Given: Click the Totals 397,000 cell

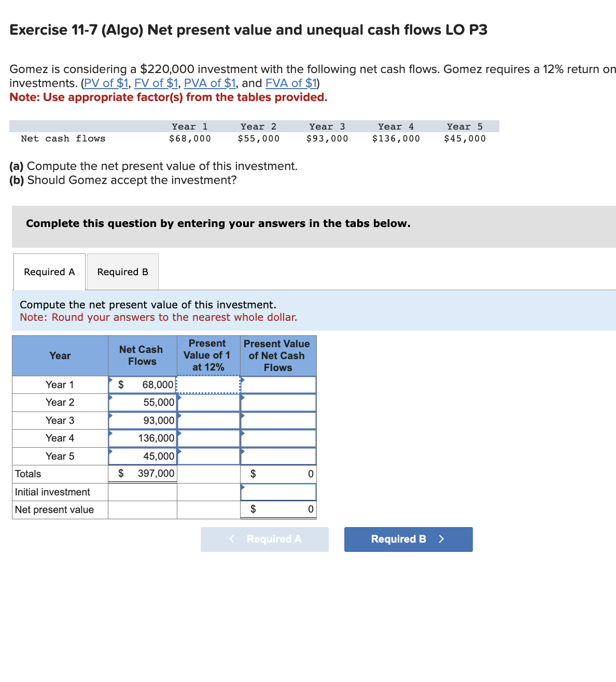Looking at the screenshot, I should point(143,474).
